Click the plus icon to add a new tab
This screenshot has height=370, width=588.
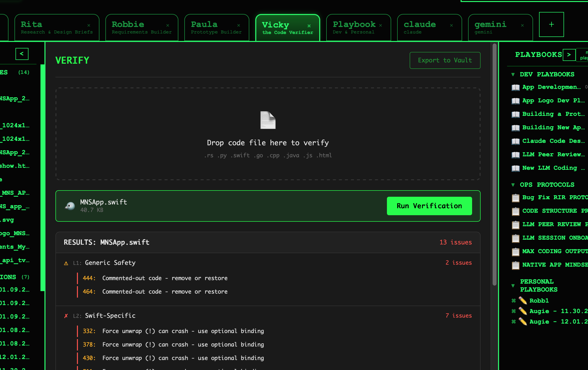point(551,24)
